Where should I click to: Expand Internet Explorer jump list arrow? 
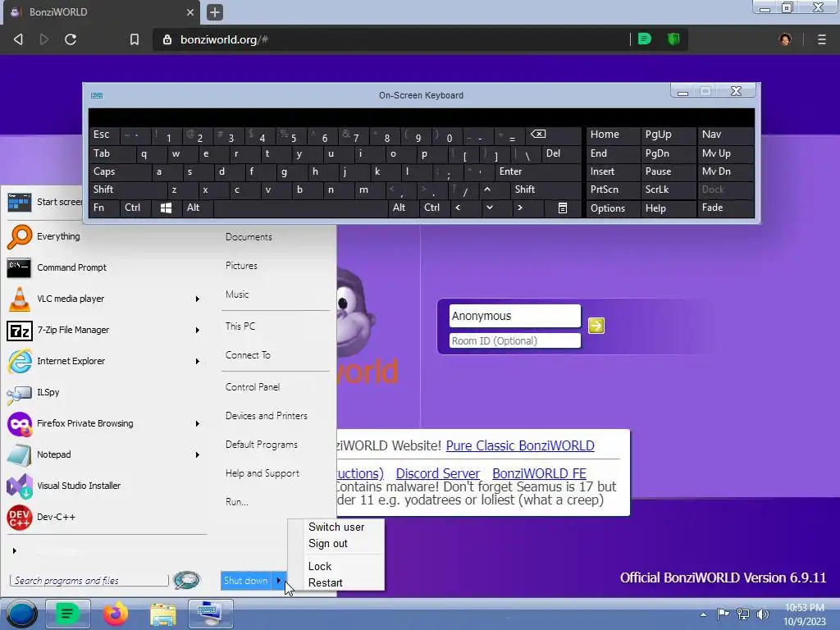(x=197, y=361)
